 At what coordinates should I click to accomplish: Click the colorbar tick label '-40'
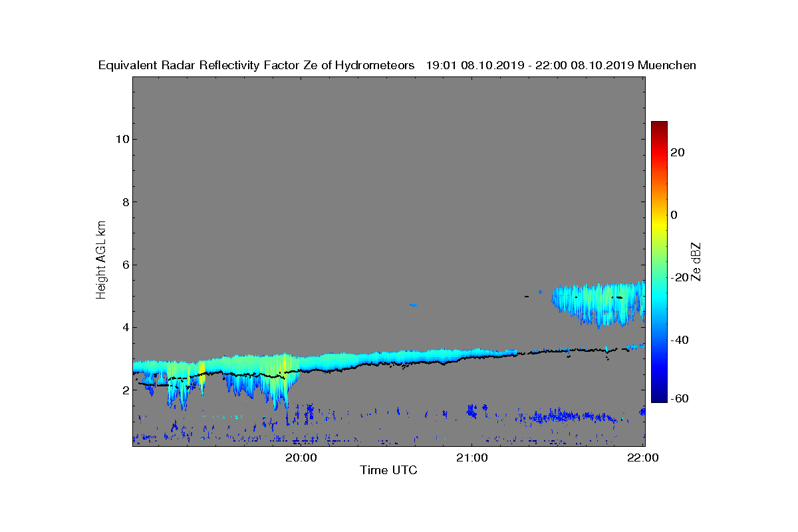click(x=680, y=340)
